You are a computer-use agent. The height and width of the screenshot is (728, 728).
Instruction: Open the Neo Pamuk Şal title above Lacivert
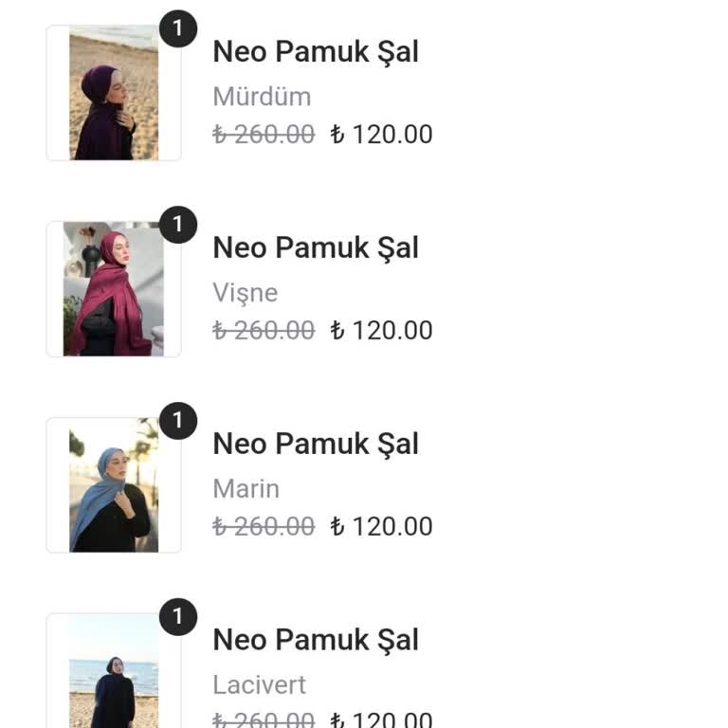coord(316,640)
